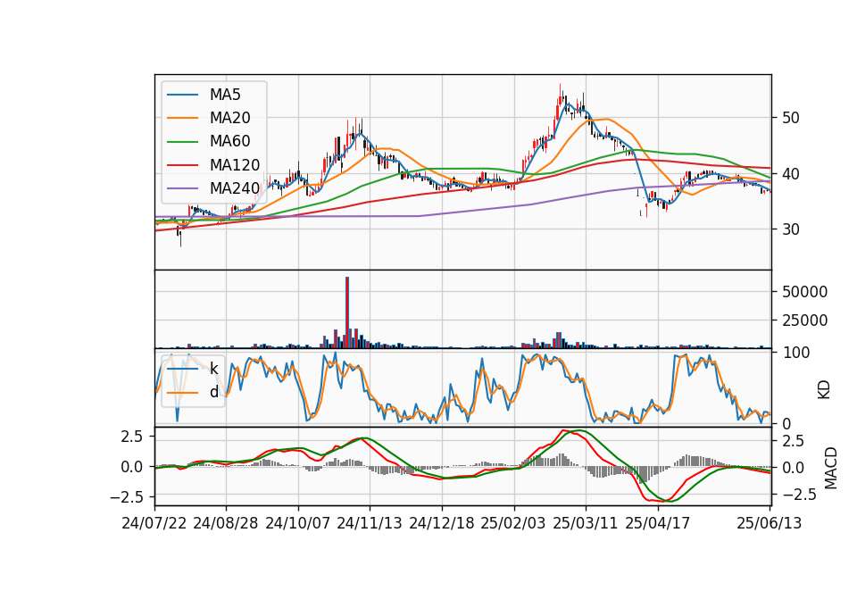This screenshot has width=857, height=616.
Task: Click the blue MA5 legend line sample
Action: pyautogui.click(x=182, y=95)
